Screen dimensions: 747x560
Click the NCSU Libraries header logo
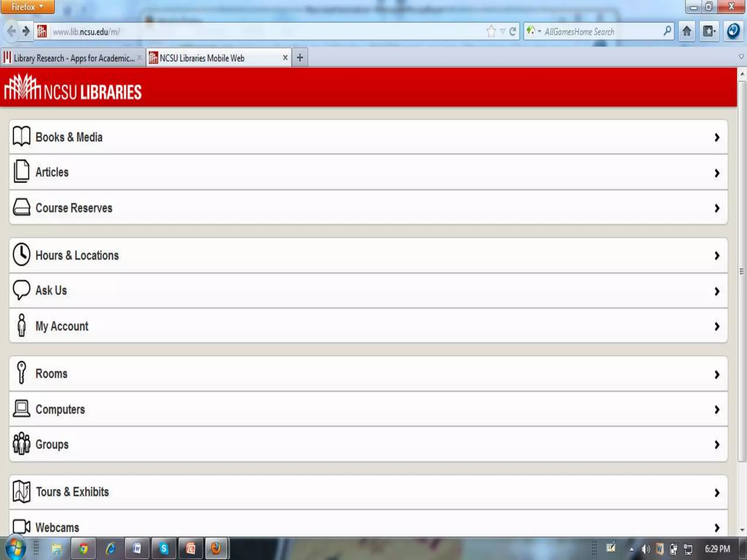tap(73, 88)
